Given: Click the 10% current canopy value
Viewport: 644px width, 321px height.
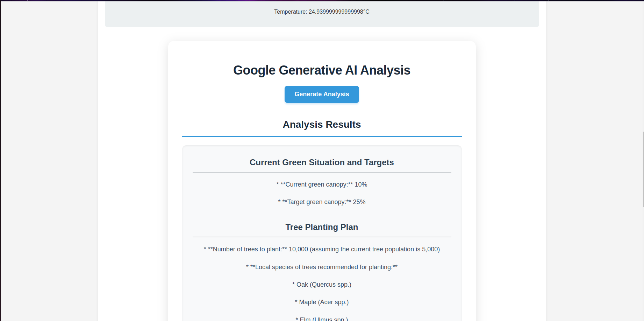Looking at the screenshot, I should pyautogui.click(x=361, y=184).
